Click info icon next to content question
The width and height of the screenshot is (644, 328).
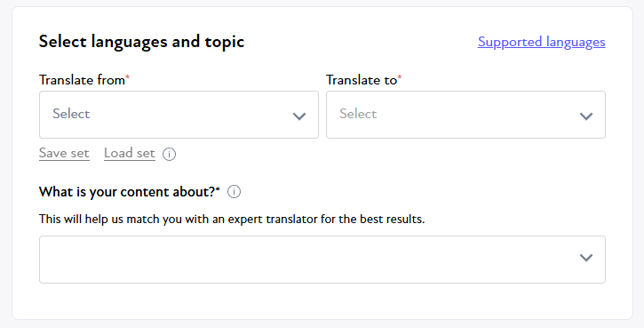pos(235,191)
